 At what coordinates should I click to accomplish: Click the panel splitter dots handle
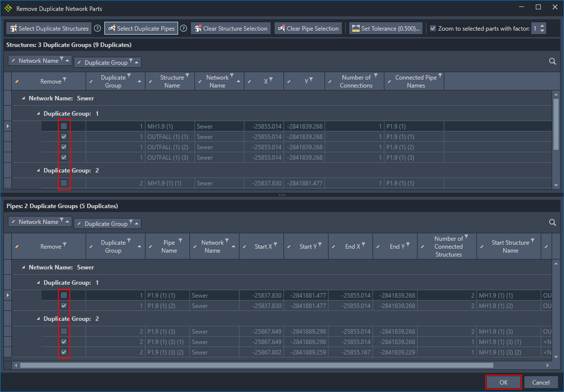[282, 195]
